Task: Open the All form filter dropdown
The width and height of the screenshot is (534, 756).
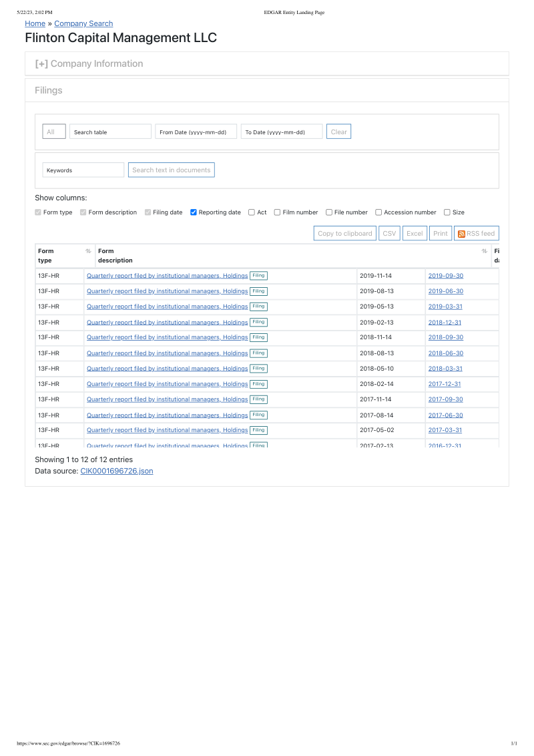Action: tap(54, 132)
